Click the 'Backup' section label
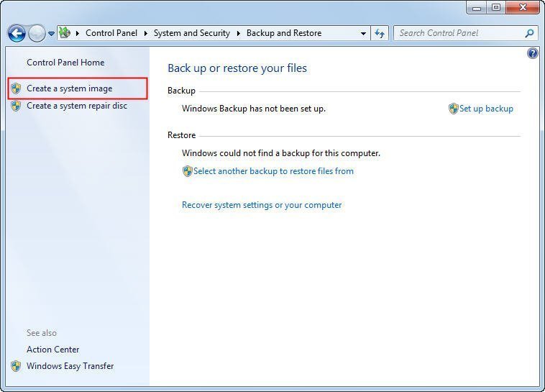 coord(181,91)
